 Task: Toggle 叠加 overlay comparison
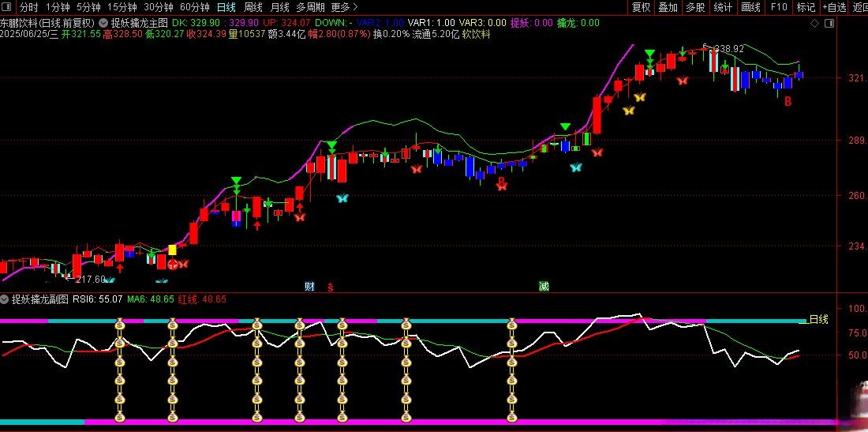pyautogui.click(x=668, y=7)
